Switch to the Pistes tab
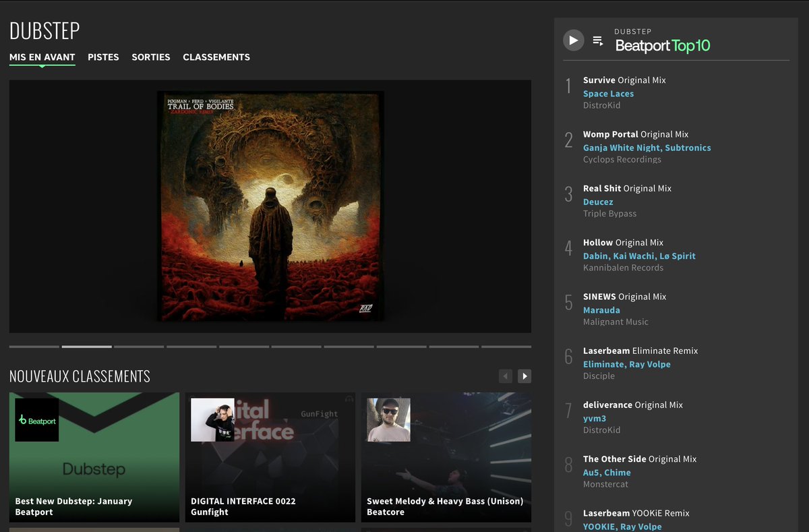 pos(103,57)
